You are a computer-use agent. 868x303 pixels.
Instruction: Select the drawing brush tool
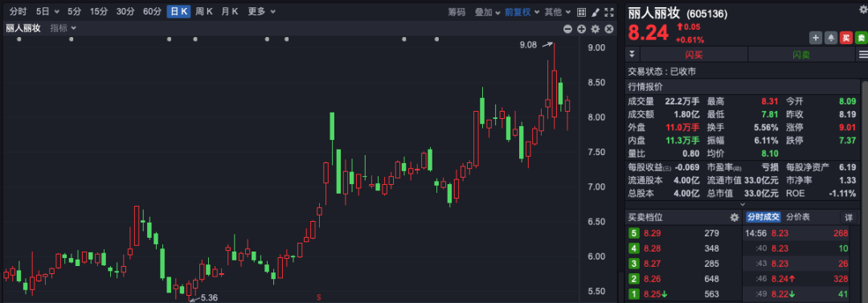pos(595,11)
